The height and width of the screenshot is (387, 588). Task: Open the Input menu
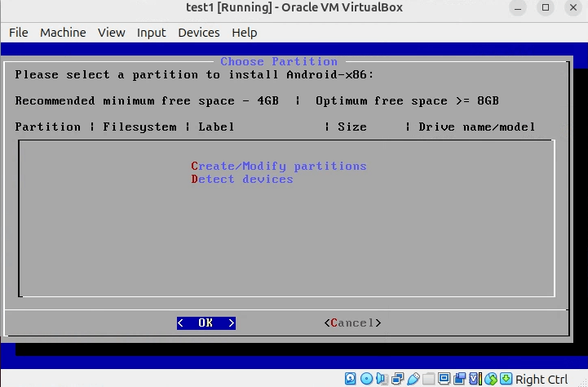pyautogui.click(x=151, y=33)
